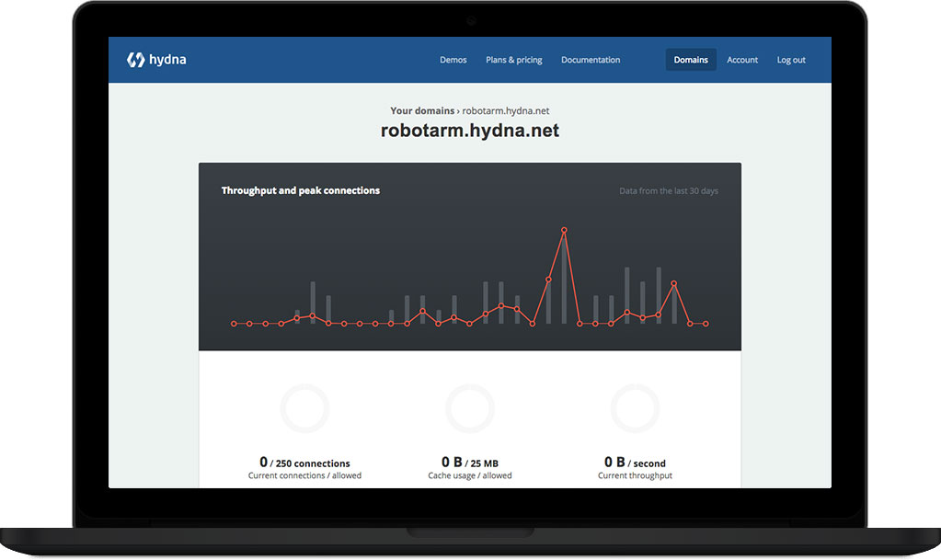Viewport: 941px width, 560px height.
Task: Click the cache usage gauge ring
Action: point(470,408)
